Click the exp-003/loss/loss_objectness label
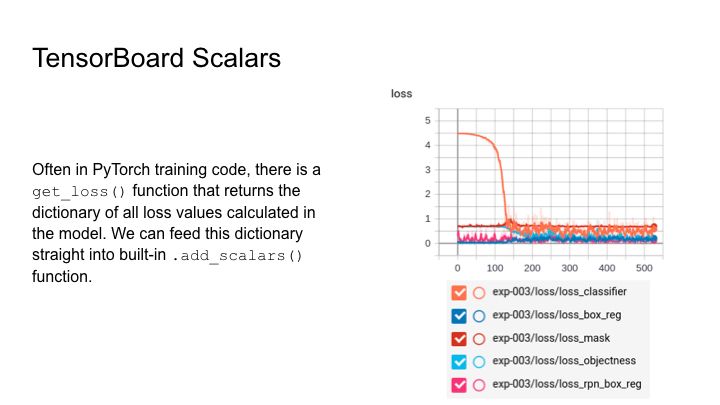The image size is (720, 405). (564, 361)
